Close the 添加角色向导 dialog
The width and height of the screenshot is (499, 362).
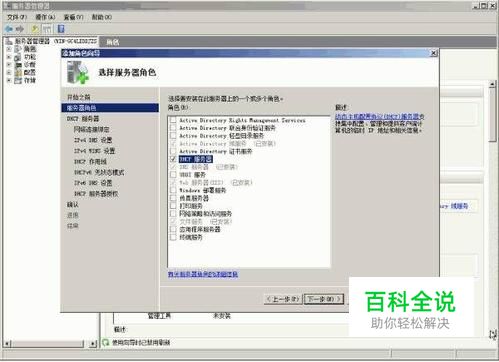(x=433, y=53)
